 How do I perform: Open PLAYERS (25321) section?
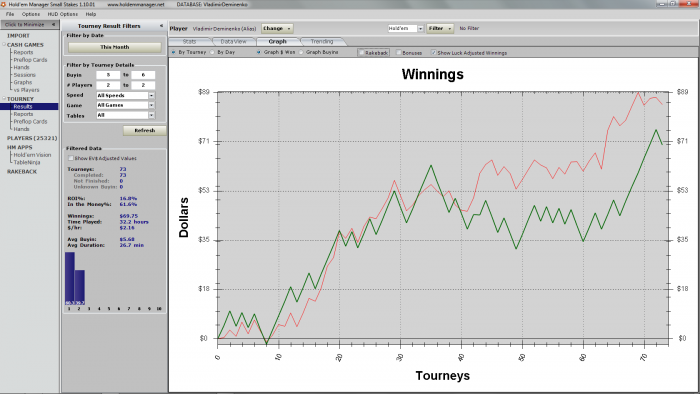pos(32,138)
